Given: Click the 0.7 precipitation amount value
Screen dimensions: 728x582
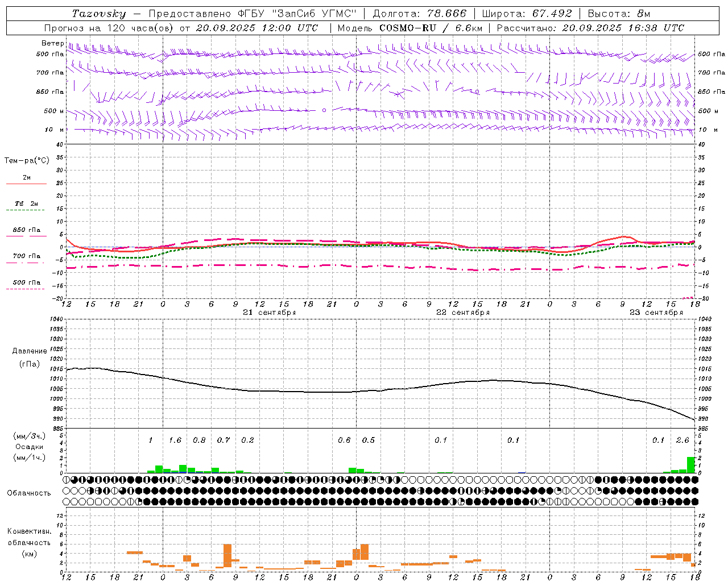Looking at the screenshot, I should [224, 440].
